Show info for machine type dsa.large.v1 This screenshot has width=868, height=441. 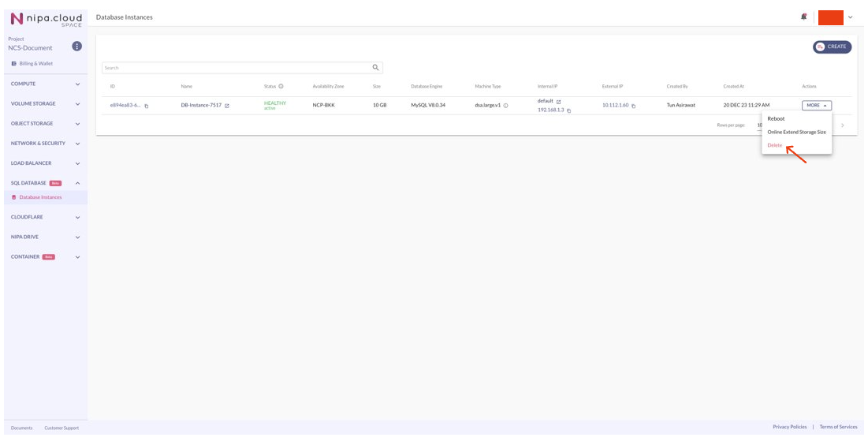[x=505, y=106]
